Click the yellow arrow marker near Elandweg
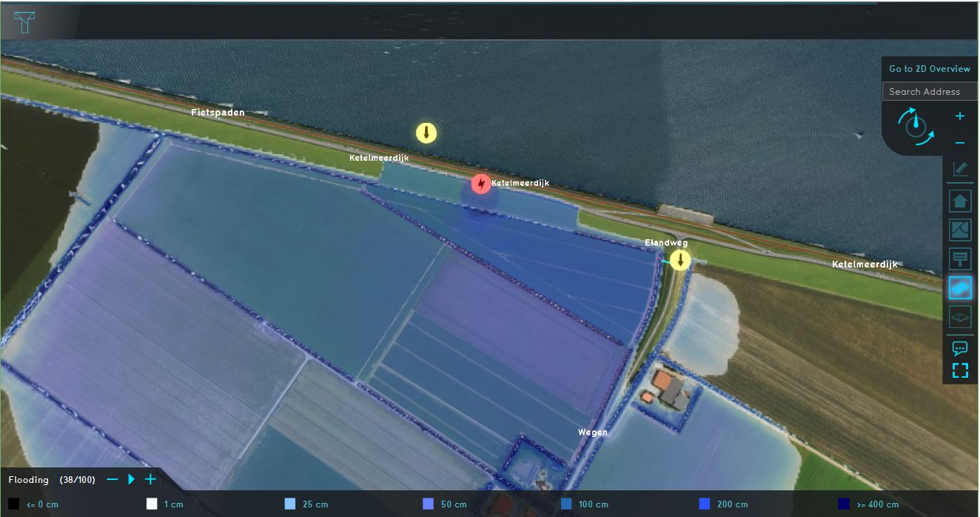Screen dimensions: 980x517 [x=679, y=260]
